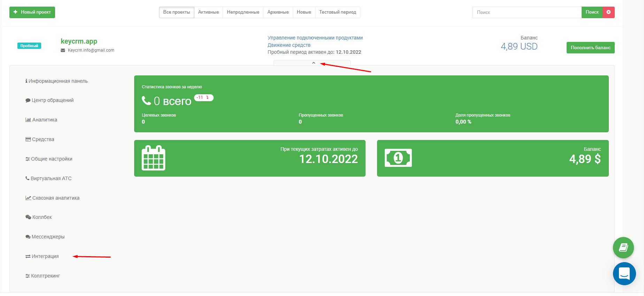The height and width of the screenshot is (296, 644).
Task: Open the Управление подключенными продуктами link
Action: pos(315,38)
